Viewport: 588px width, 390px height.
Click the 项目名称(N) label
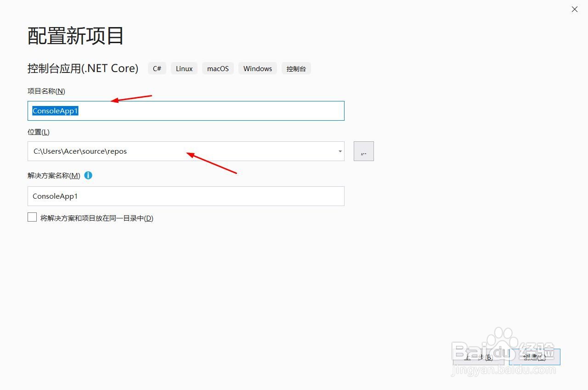pos(46,91)
